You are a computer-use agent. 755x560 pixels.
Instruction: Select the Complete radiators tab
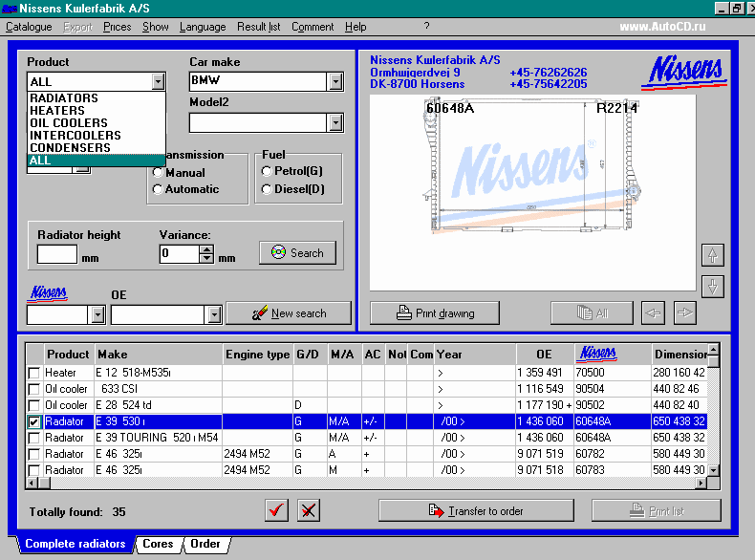pos(75,544)
